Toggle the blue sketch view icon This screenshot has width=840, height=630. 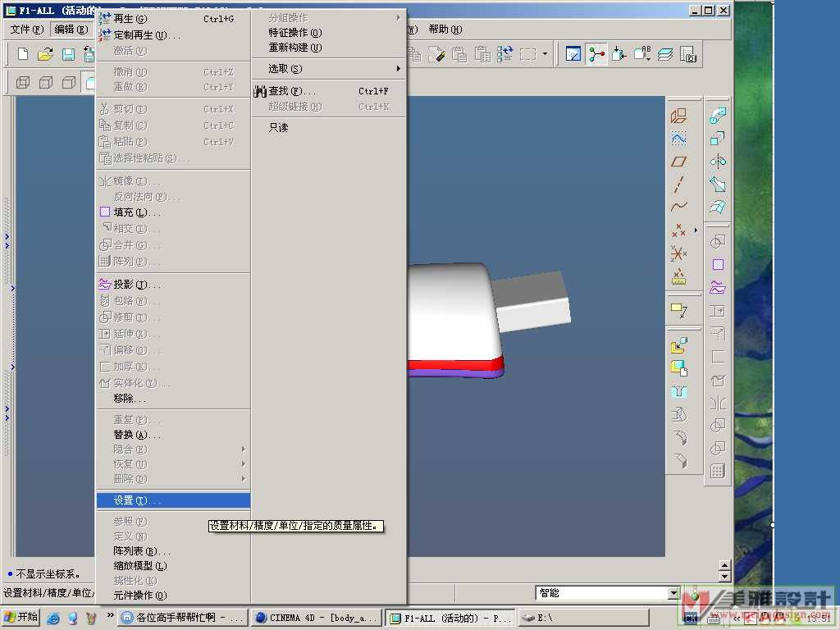click(x=573, y=54)
